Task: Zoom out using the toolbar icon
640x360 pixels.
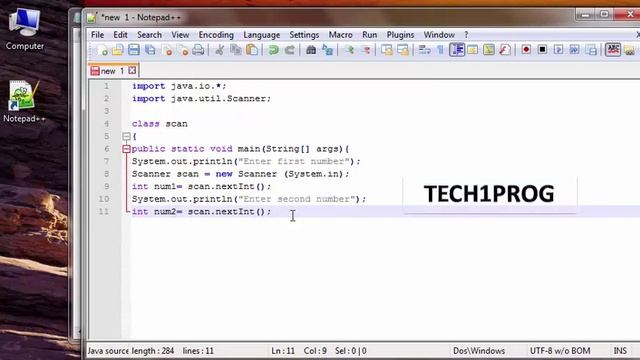Action: 366,50
